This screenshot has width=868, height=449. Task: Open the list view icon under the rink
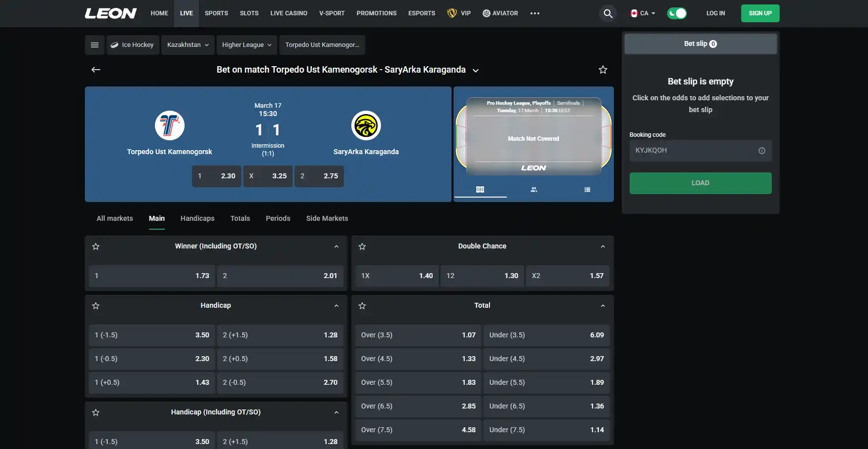click(587, 190)
